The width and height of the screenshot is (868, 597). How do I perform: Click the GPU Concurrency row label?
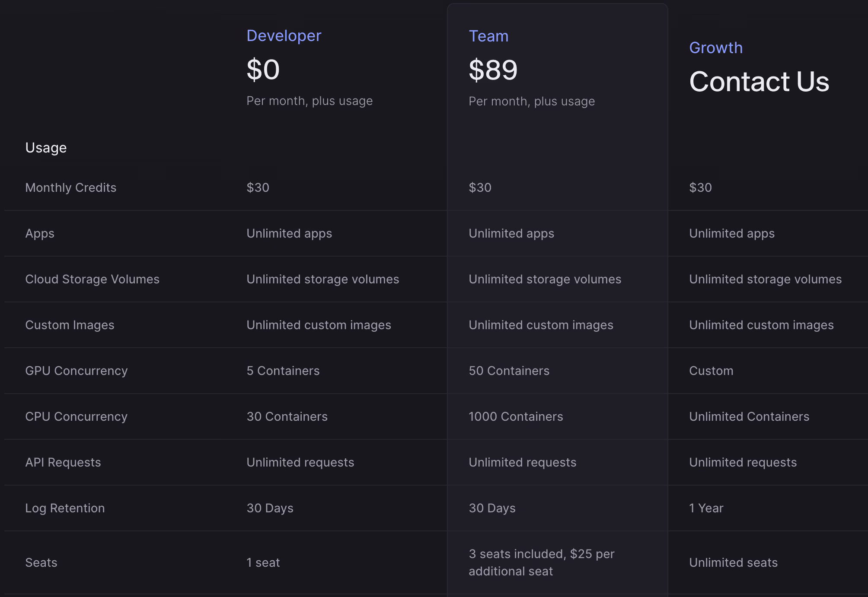[77, 371]
